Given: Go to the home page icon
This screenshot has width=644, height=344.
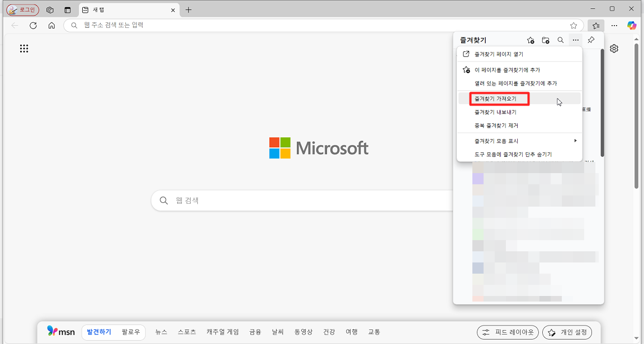Looking at the screenshot, I should coord(52,26).
